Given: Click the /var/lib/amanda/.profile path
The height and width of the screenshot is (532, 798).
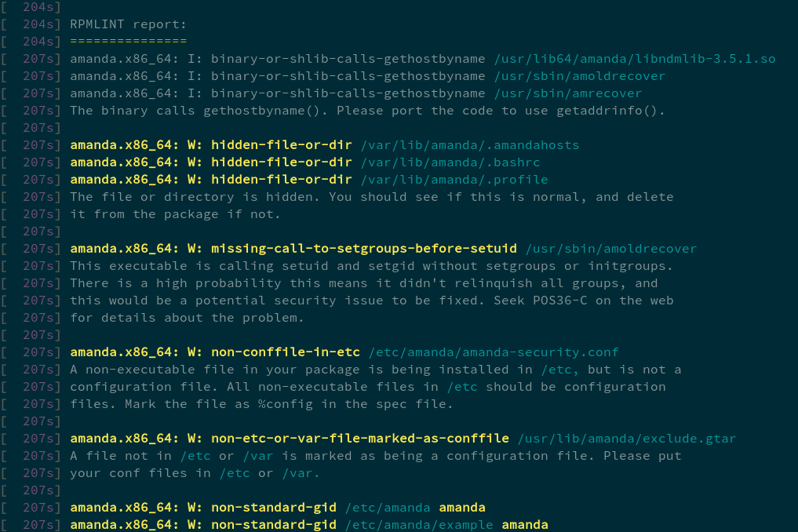Looking at the screenshot, I should [x=454, y=180].
